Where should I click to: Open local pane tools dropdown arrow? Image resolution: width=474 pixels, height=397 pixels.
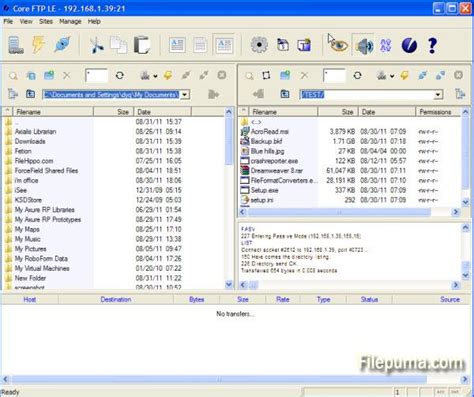(155, 76)
